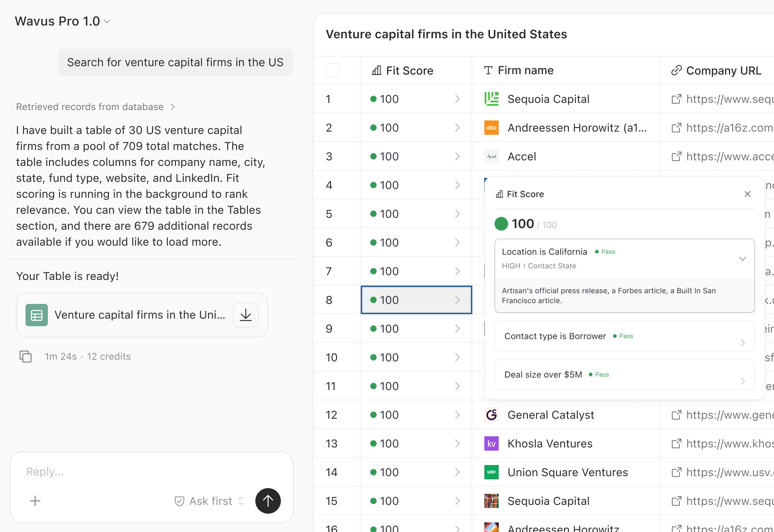Click the a16z logo in row 2
The width and height of the screenshot is (774, 532).
(x=492, y=128)
